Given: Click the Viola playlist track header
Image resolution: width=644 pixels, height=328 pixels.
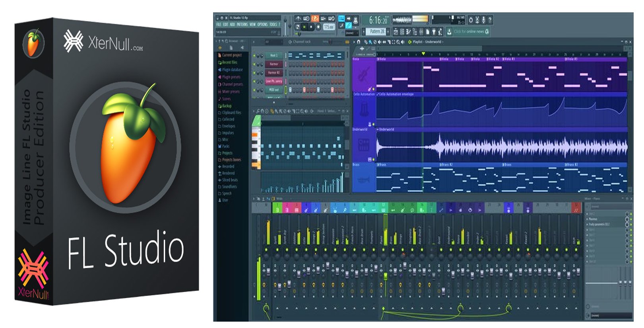Looking at the screenshot, I should pyautogui.click(x=364, y=74).
